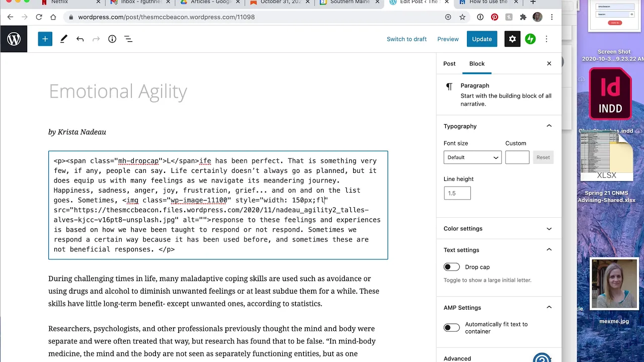644x362 pixels.
Task: Open the WordPress editor options menu
Action: (x=546, y=39)
